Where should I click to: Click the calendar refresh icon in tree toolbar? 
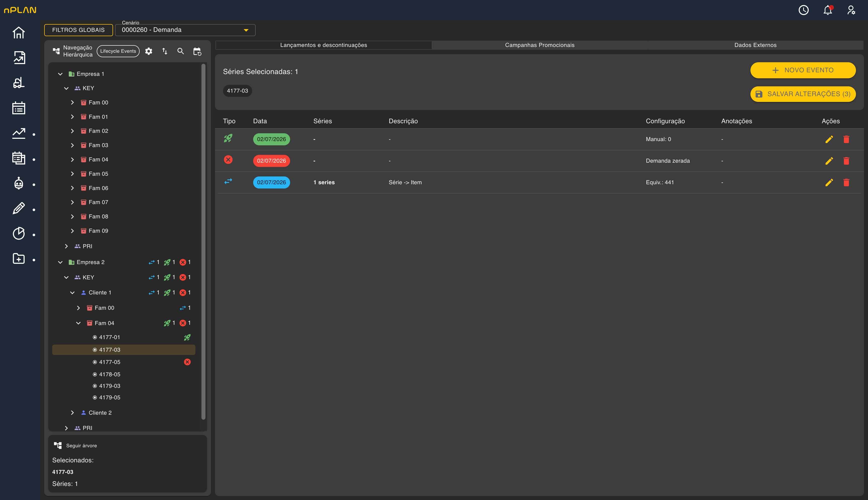(197, 51)
